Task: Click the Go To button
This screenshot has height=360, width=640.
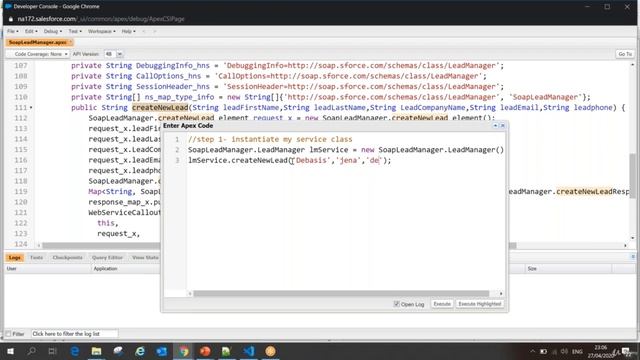Action: click(x=624, y=54)
